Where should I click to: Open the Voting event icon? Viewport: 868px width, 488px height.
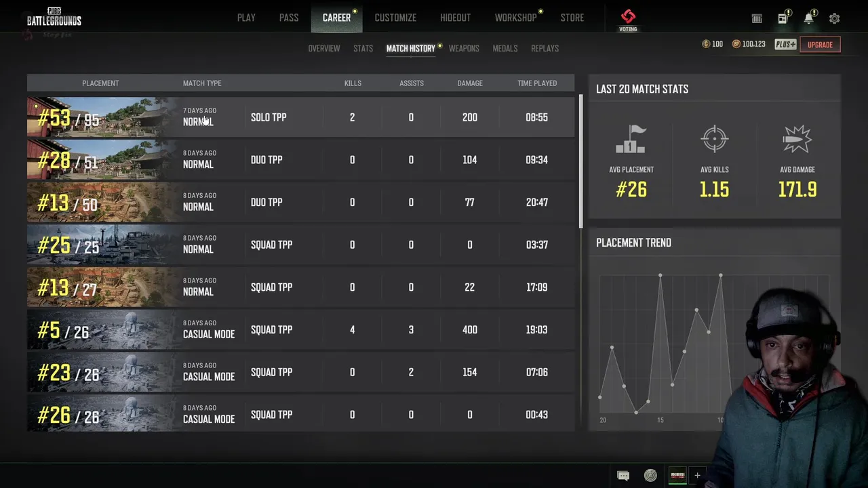(x=628, y=20)
